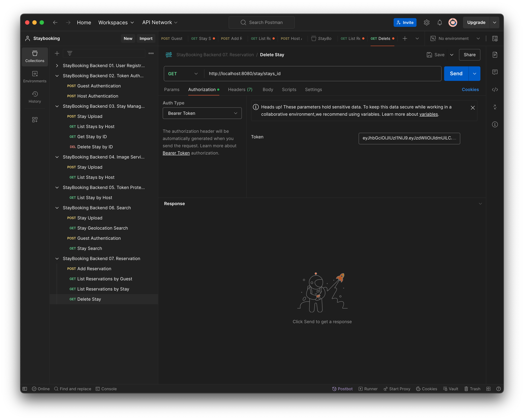Viewport: 524px width, 420px height.
Task: Open Postman settings gear
Action: click(x=426, y=22)
